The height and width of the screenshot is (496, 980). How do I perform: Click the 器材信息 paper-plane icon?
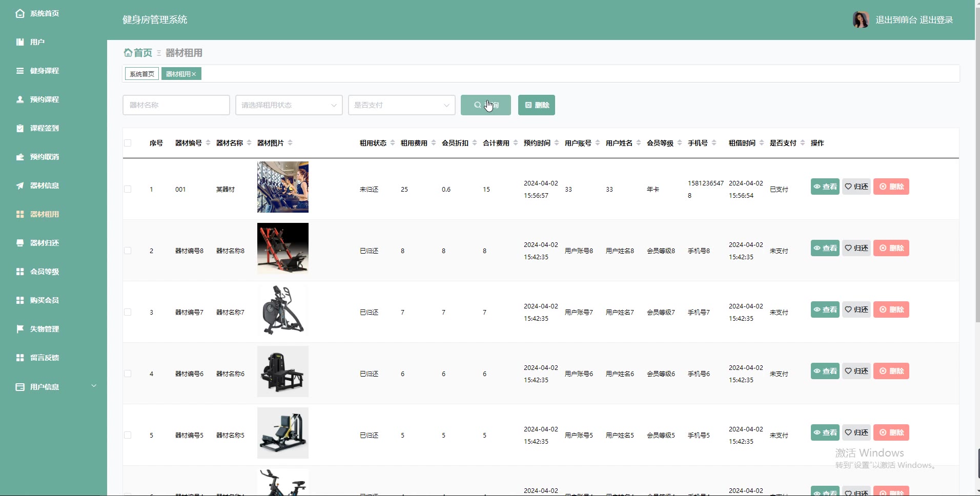click(20, 185)
